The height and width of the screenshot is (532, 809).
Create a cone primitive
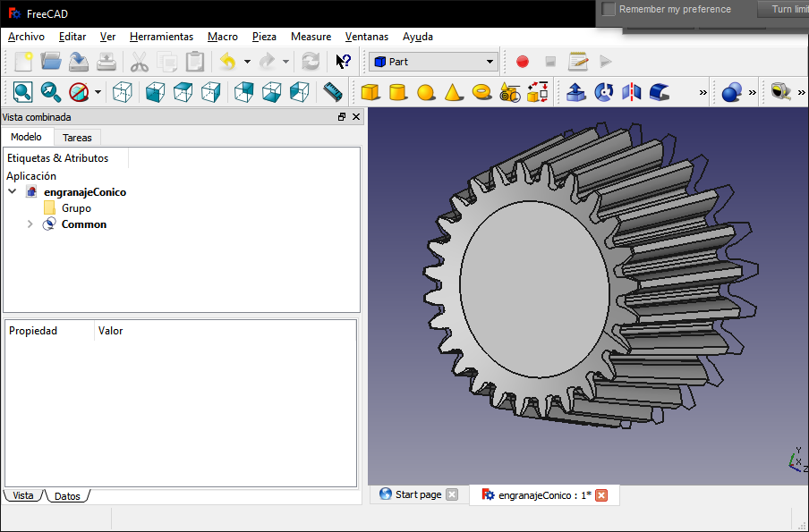coord(454,92)
